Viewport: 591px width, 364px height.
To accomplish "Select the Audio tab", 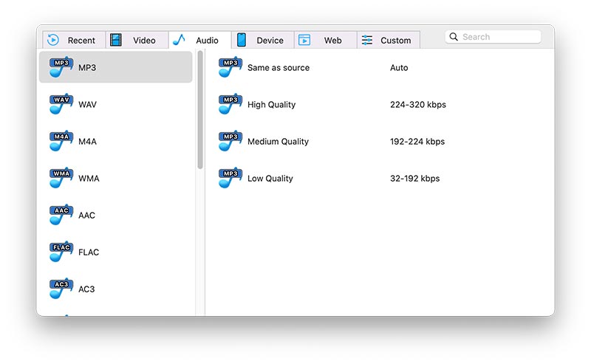I will [x=200, y=40].
